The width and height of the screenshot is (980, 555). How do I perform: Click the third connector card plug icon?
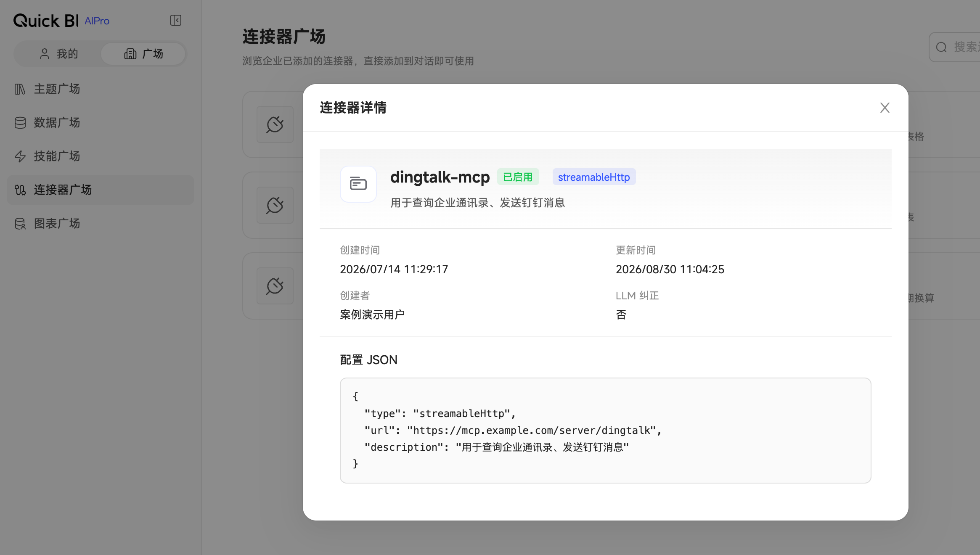(275, 286)
